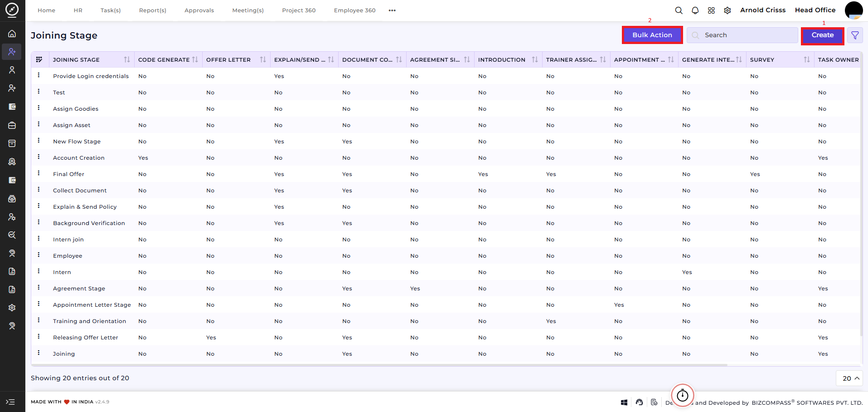
Task: Open the archive box icon in the sidebar
Action: click(12, 143)
